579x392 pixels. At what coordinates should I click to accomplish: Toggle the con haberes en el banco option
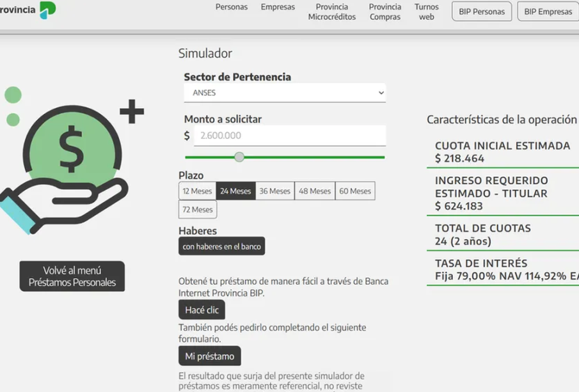point(221,246)
